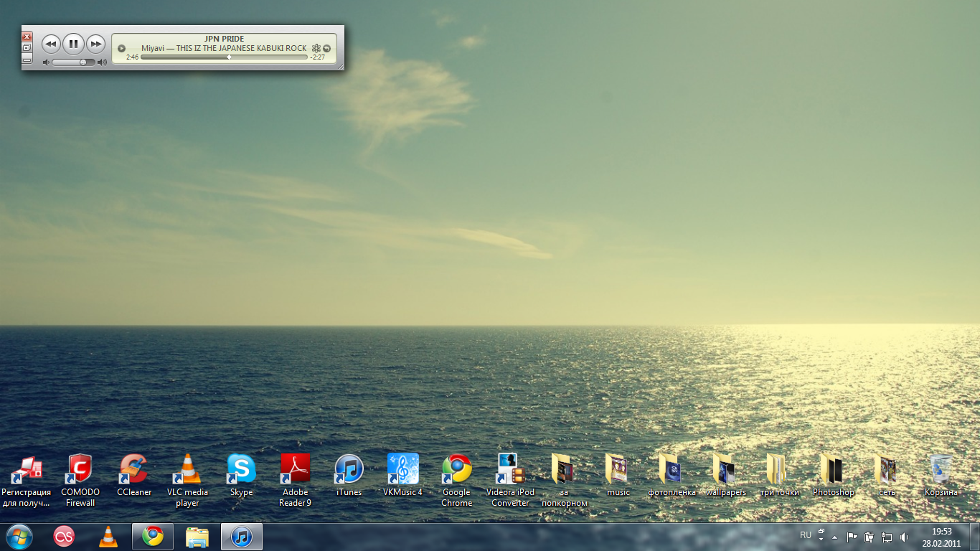
Task: Open the clock showing 19:53
Action: (x=941, y=537)
